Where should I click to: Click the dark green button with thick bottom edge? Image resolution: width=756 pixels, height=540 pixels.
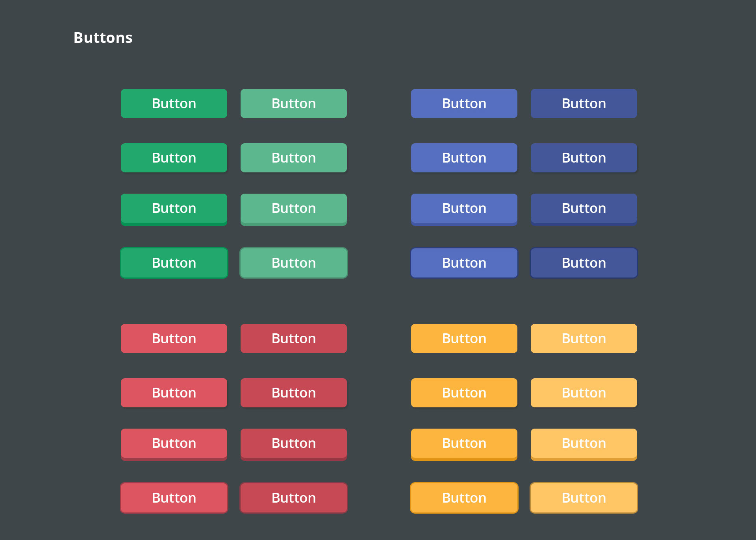[174, 209]
